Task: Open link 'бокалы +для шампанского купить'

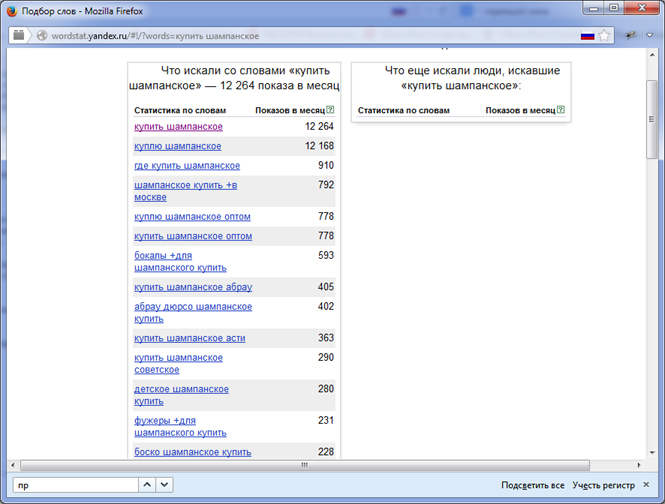Action: 180,261
